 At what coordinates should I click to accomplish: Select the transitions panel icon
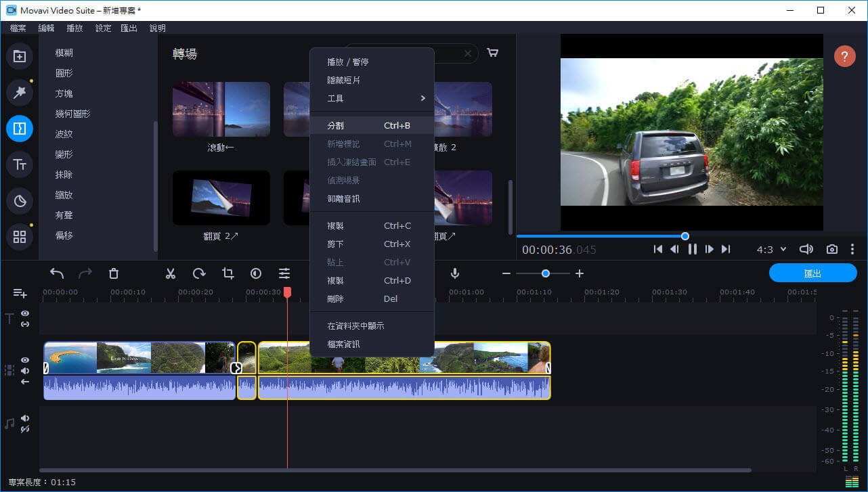(20, 128)
